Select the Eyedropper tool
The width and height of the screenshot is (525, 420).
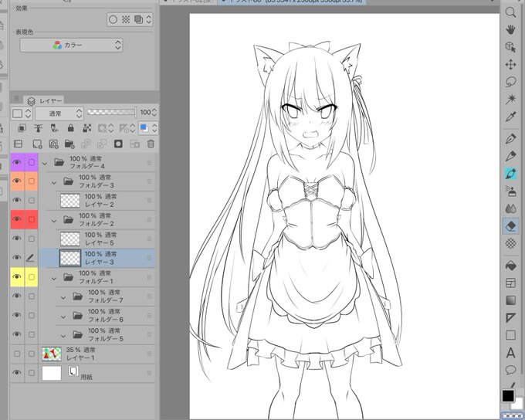point(510,117)
